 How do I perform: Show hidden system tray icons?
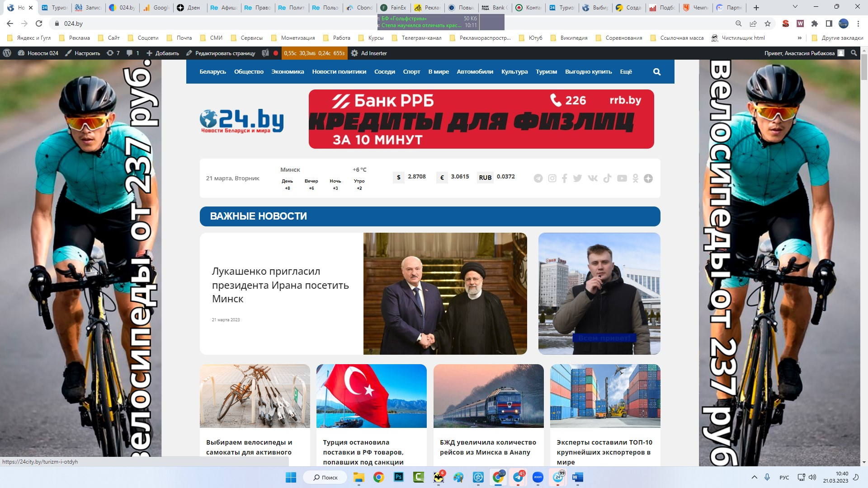(754, 477)
